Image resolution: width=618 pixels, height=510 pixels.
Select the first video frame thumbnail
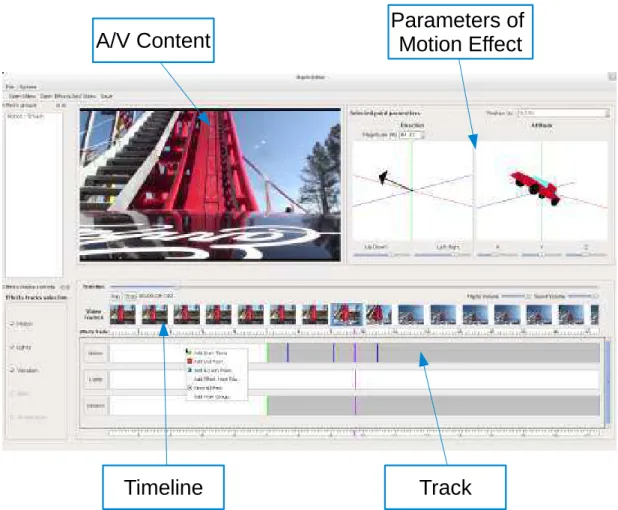click(x=123, y=315)
